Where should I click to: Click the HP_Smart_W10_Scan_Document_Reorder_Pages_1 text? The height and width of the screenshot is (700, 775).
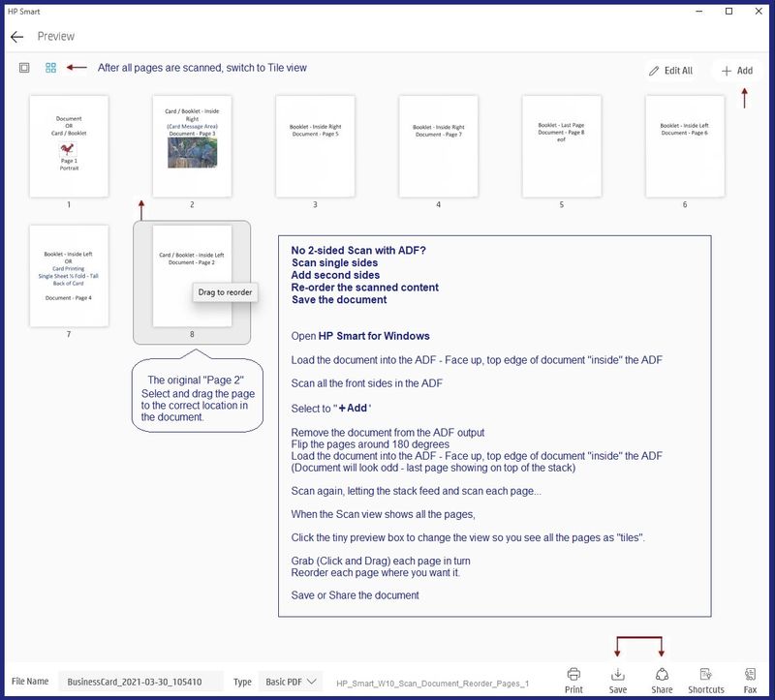[x=432, y=684]
